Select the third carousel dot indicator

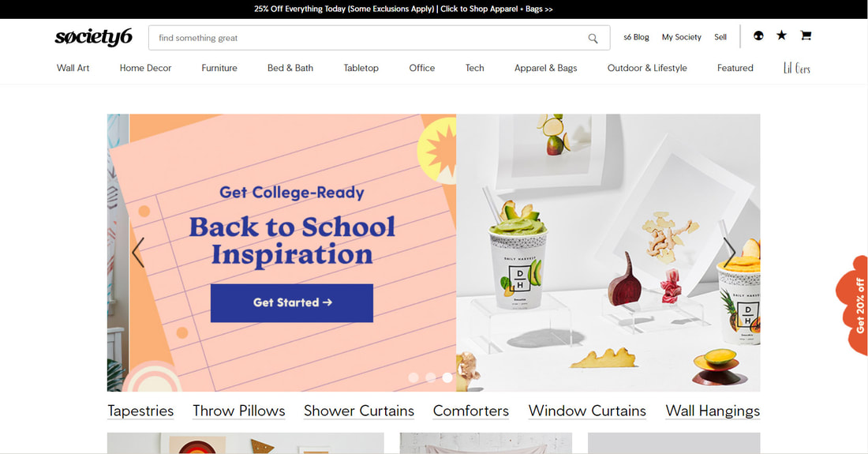[447, 377]
